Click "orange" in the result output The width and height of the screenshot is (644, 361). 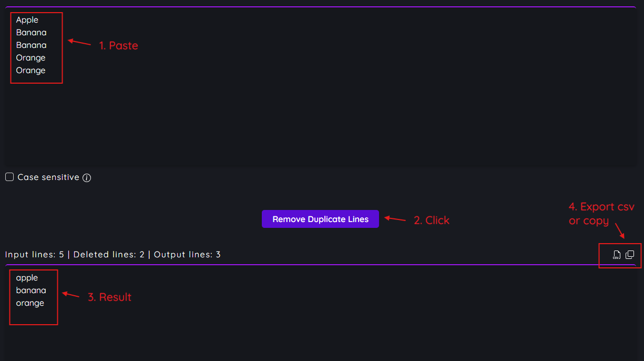click(29, 303)
